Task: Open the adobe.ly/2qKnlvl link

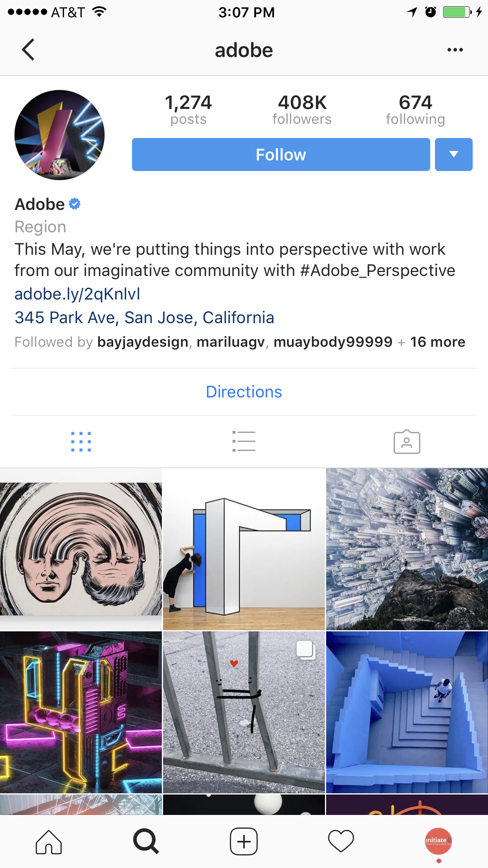Action: pyautogui.click(x=77, y=294)
